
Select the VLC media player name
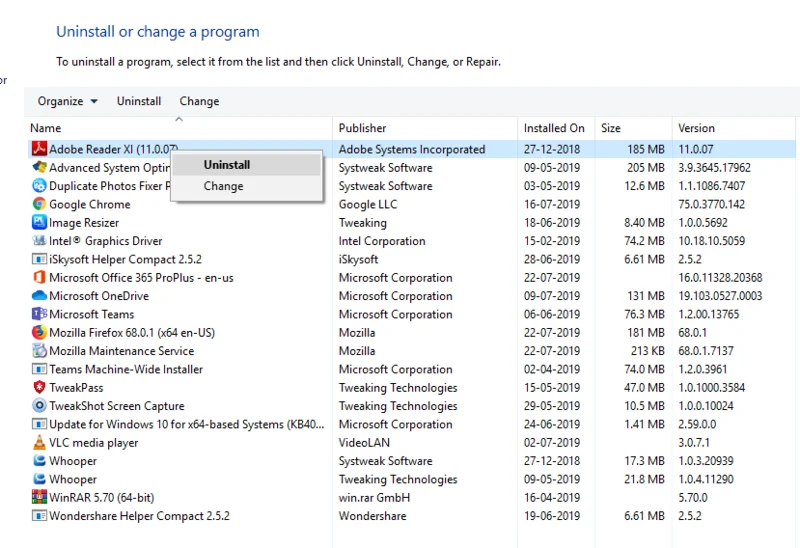tap(93, 443)
